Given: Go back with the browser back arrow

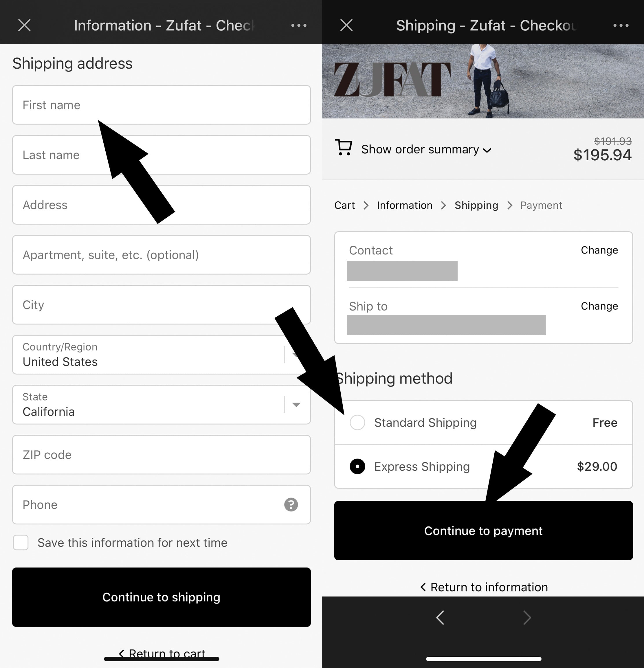Looking at the screenshot, I should 440,617.
